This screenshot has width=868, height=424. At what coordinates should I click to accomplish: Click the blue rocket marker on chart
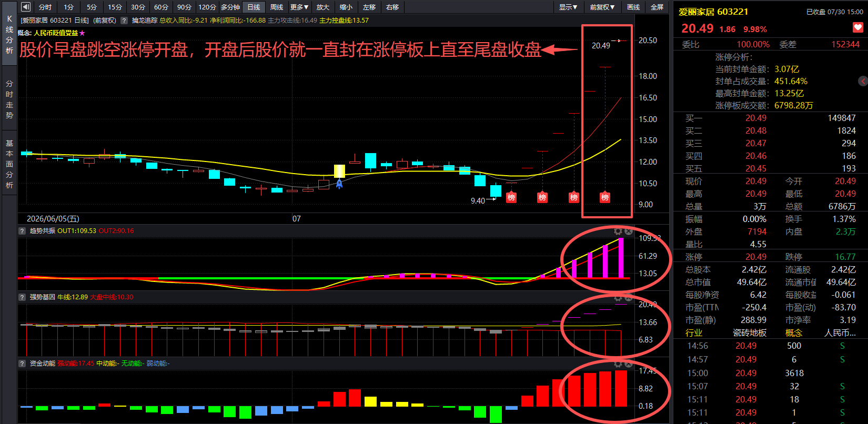pyautogui.click(x=339, y=184)
